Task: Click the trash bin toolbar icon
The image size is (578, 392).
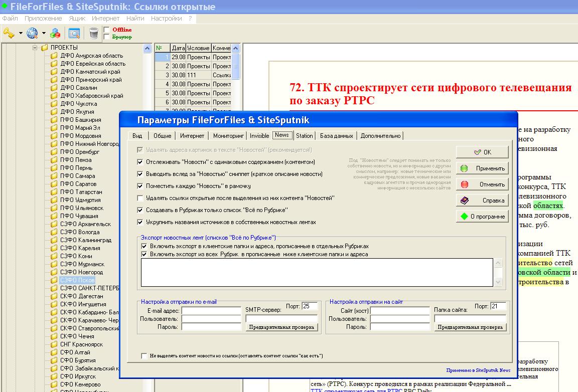Action: (94, 34)
